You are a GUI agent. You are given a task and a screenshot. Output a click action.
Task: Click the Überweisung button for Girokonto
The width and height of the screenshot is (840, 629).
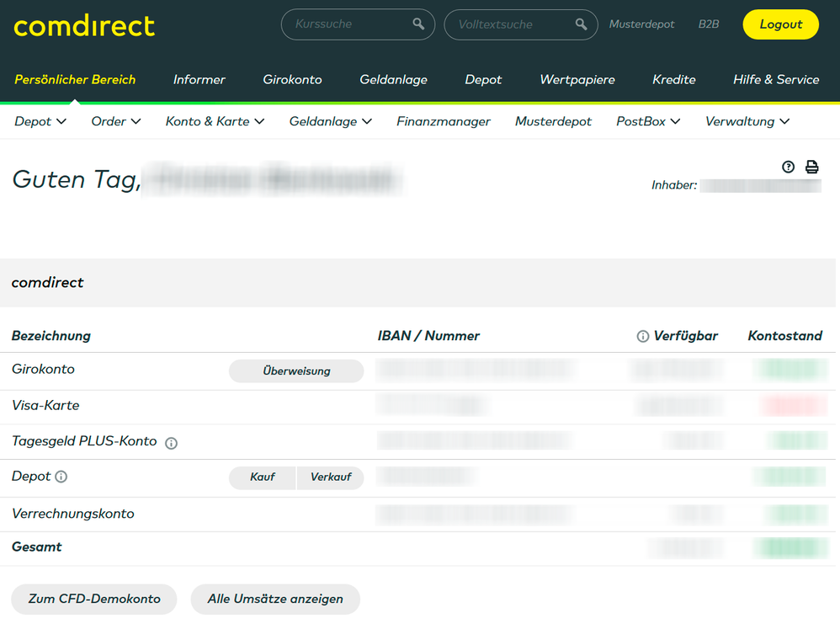tap(296, 370)
